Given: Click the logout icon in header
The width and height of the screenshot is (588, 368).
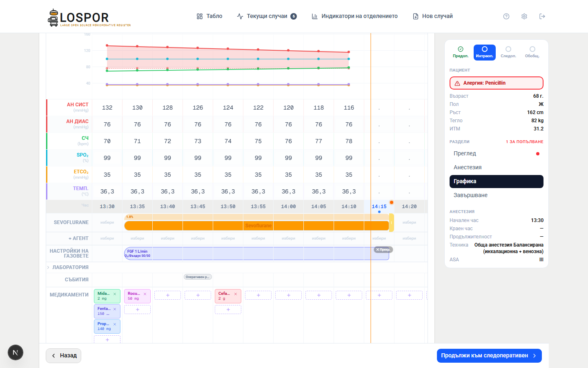Looking at the screenshot, I should coord(542,16).
